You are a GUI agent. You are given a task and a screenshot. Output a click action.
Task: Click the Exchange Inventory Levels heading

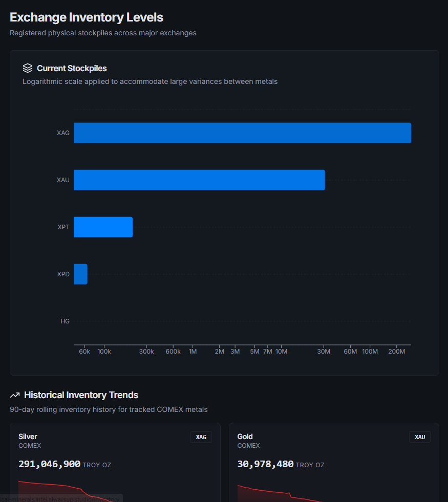[87, 17]
